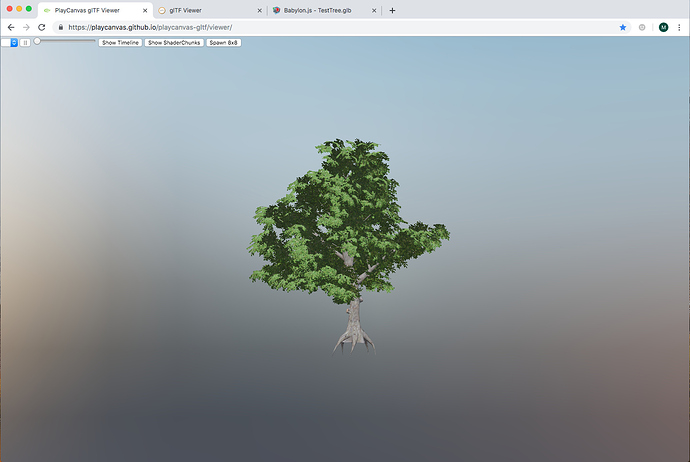Select the PlayCanvas glTF Viewer tab
The image size is (690, 462).
click(x=95, y=10)
